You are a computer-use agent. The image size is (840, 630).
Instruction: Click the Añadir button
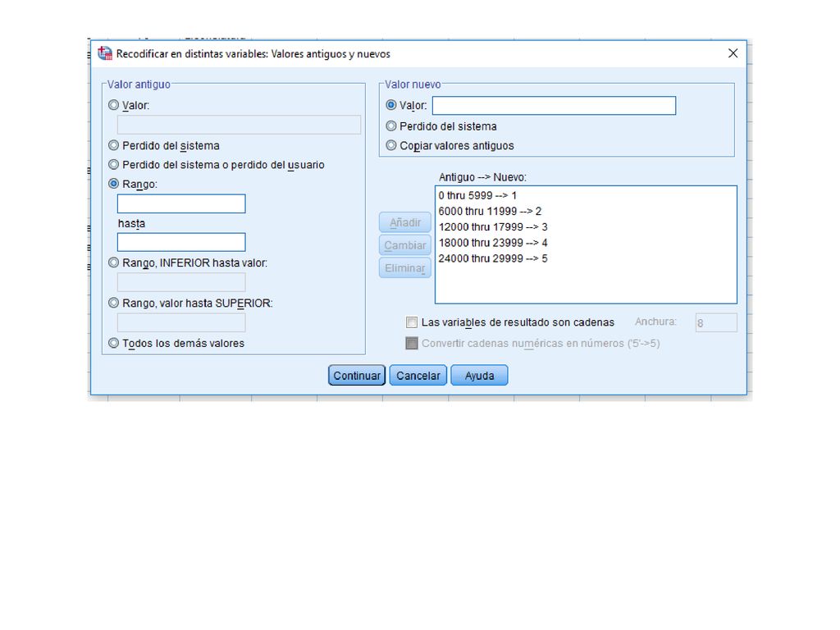[405, 222]
